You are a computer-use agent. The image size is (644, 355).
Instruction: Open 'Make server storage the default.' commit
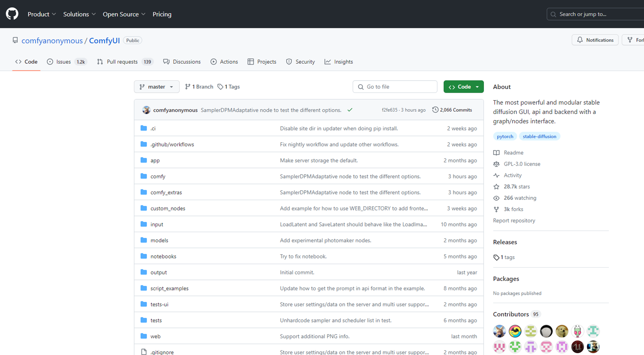tap(319, 160)
